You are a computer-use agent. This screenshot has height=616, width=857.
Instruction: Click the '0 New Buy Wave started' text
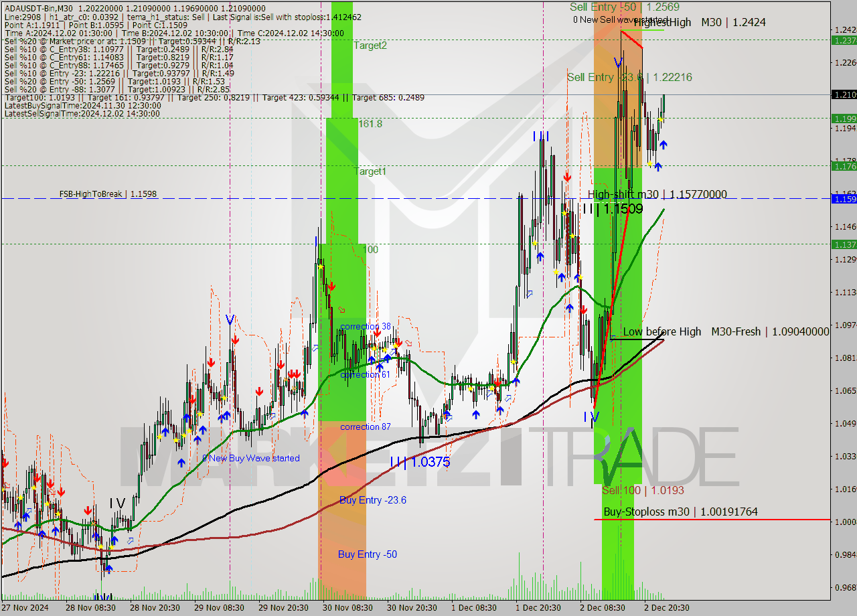pyautogui.click(x=251, y=458)
